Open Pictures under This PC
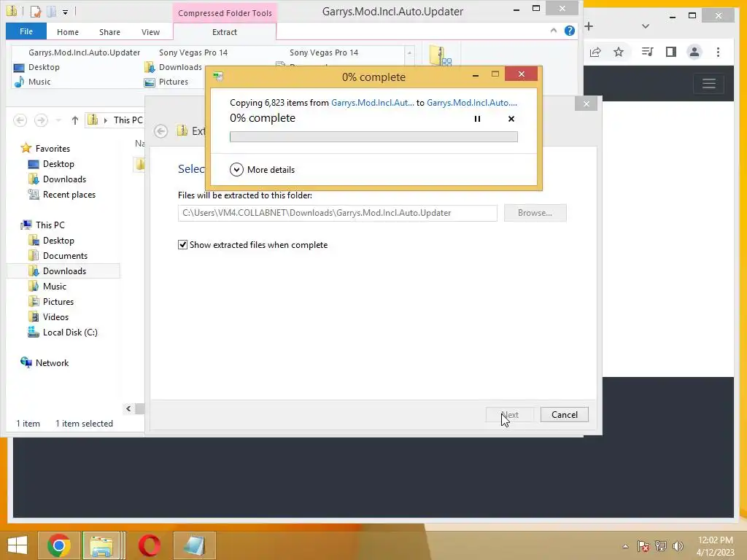747x560 pixels. coord(51,301)
